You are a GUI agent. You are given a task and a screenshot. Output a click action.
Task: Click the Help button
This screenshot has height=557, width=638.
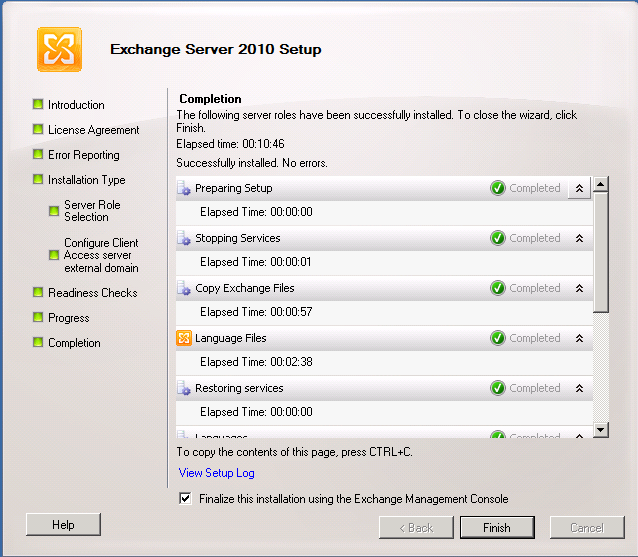click(x=63, y=524)
